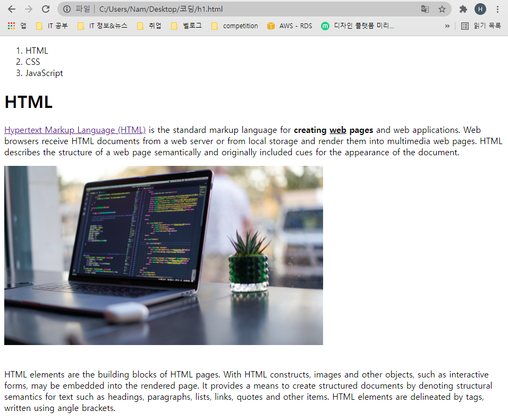The height and width of the screenshot is (420, 508).
Task: Open the IT 공부 bookmark folder
Action: pos(52,26)
